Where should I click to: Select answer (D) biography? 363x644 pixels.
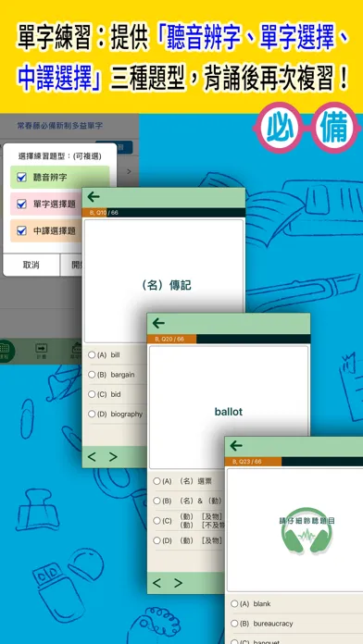[92, 414]
